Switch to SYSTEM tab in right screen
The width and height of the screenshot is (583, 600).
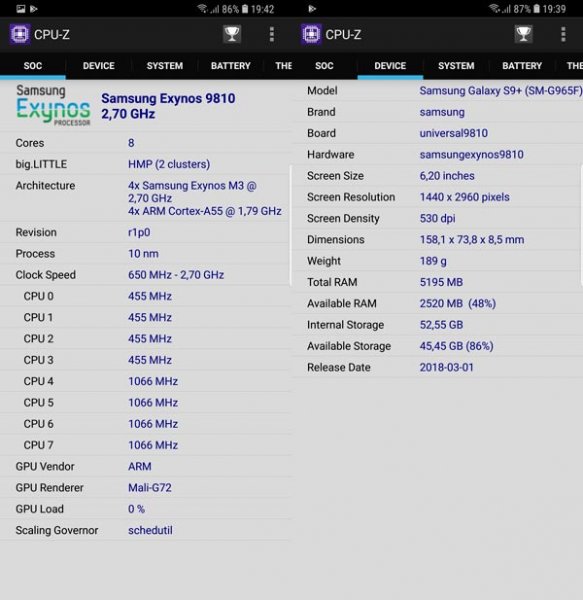456,66
